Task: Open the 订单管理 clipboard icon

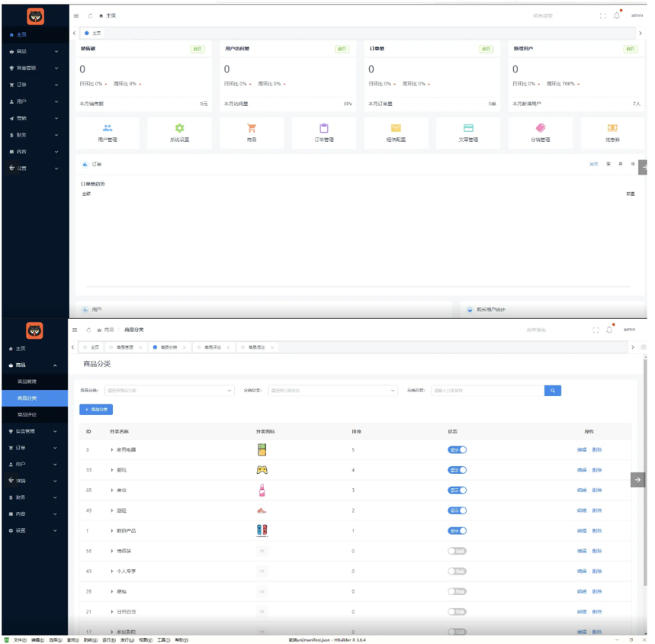Action: pyautogui.click(x=324, y=128)
